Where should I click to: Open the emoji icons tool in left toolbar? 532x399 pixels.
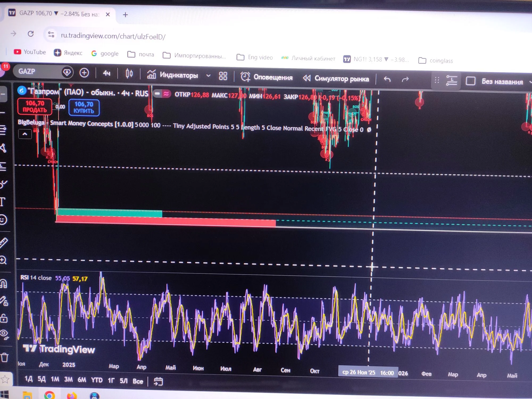pyautogui.click(x=3, y=220)
